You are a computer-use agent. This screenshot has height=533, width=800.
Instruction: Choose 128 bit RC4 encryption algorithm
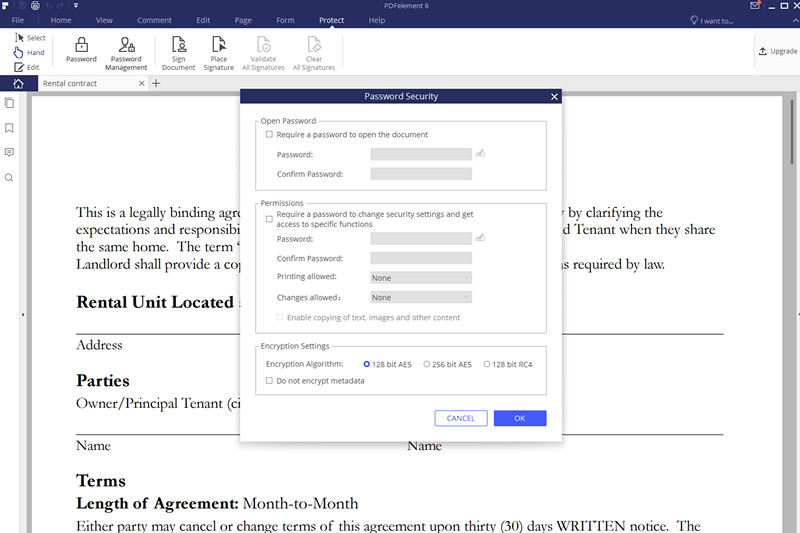pyautogui.click(x=487, y=364)
